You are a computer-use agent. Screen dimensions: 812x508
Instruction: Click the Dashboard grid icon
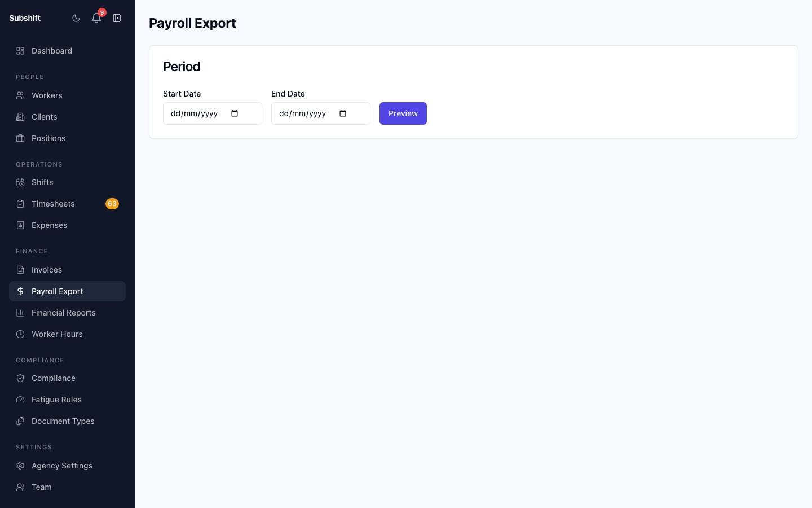(x=20, y=51)
